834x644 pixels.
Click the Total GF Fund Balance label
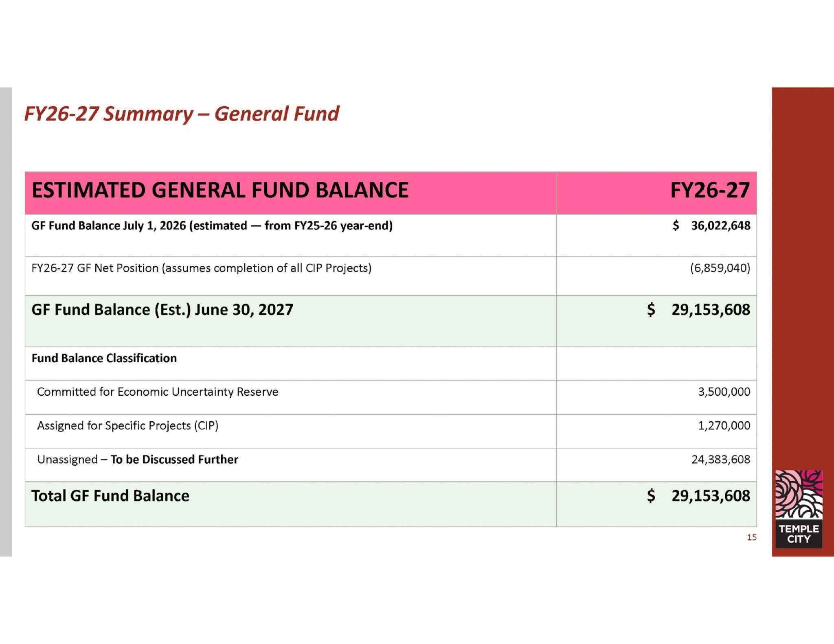click(110, 496)
